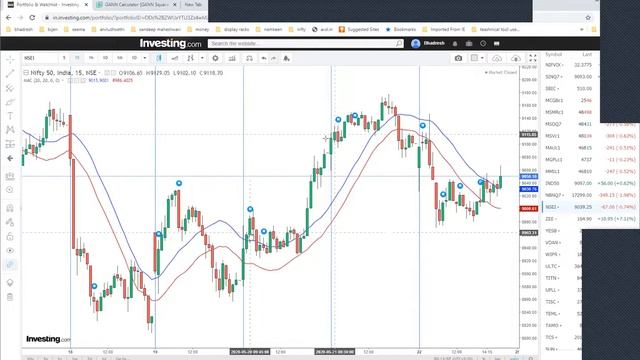Click the light bulb ideas icon in sidebar
Viewport: 640px width, 360px height.
10,282
